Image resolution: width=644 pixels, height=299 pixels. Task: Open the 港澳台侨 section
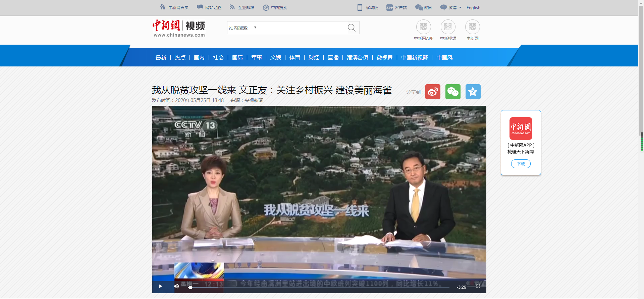[x=358, y=57]
